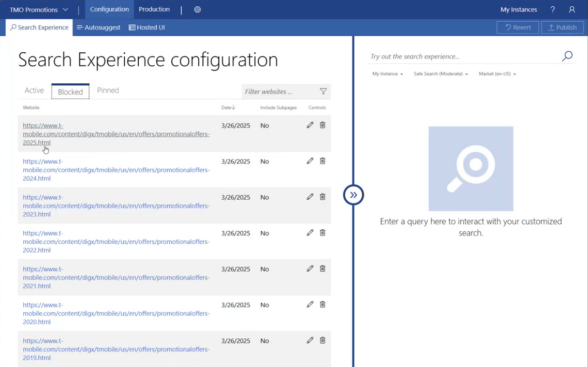588x367 pixels.
Task: Delete the promotionaloffers-2024.html row
Action: point(322,161)
